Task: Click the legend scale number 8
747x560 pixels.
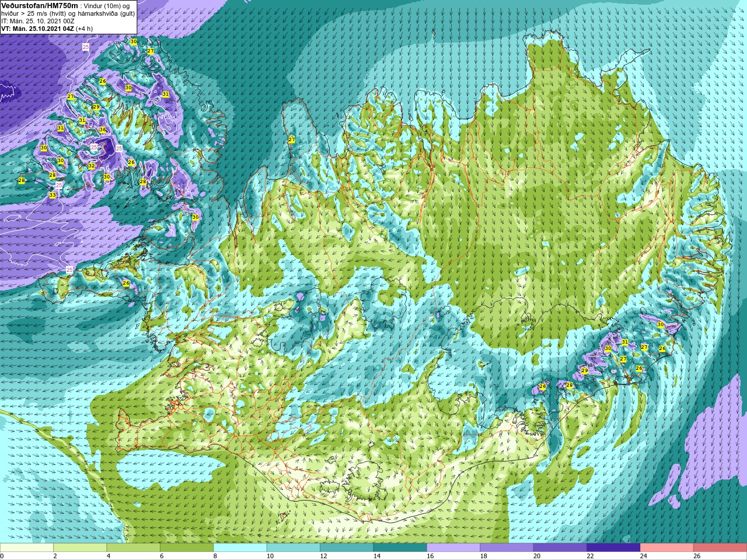Action: [x=215, y=556]
